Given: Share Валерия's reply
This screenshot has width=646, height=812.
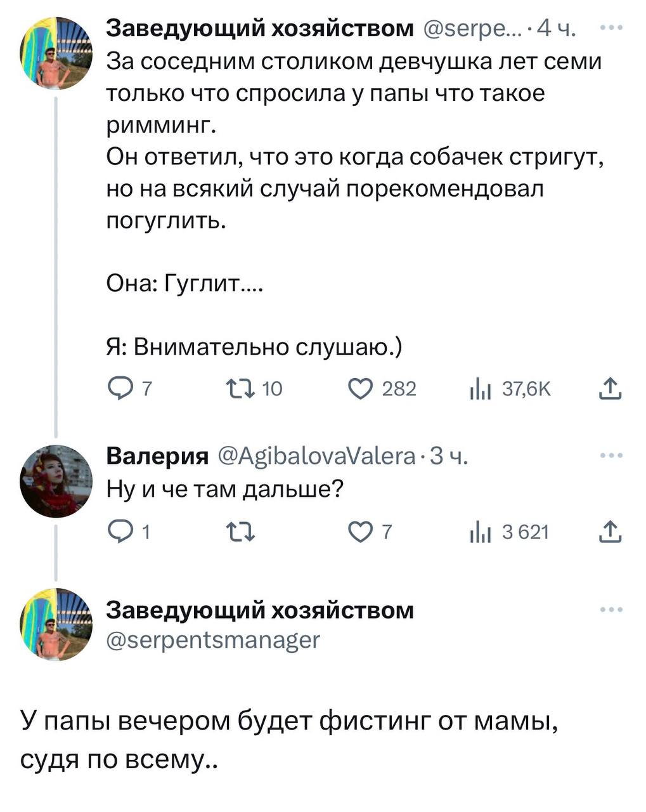Looking at the screenshot, I should coord(610,532).
